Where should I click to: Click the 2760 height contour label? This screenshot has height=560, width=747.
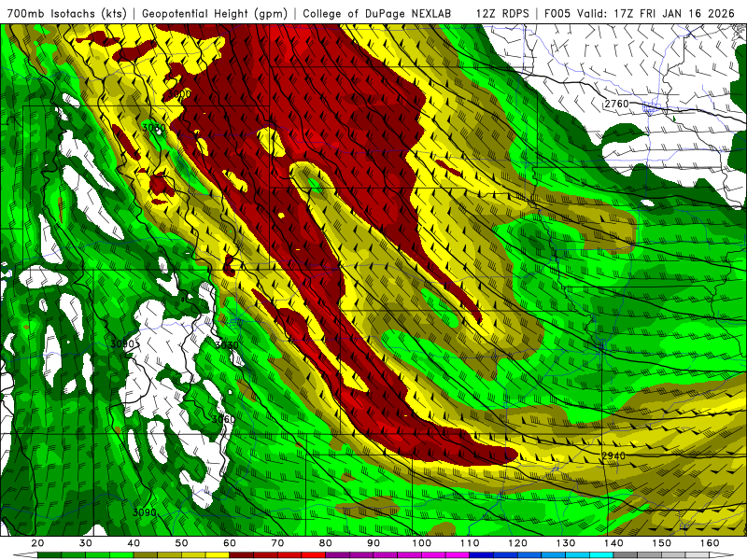(x=616, y=104)
